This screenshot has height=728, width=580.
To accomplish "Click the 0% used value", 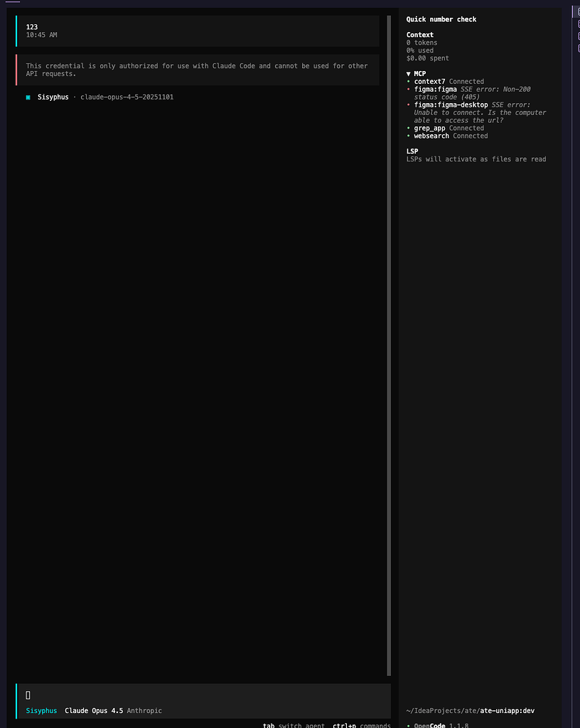I will tap(420, 50).
